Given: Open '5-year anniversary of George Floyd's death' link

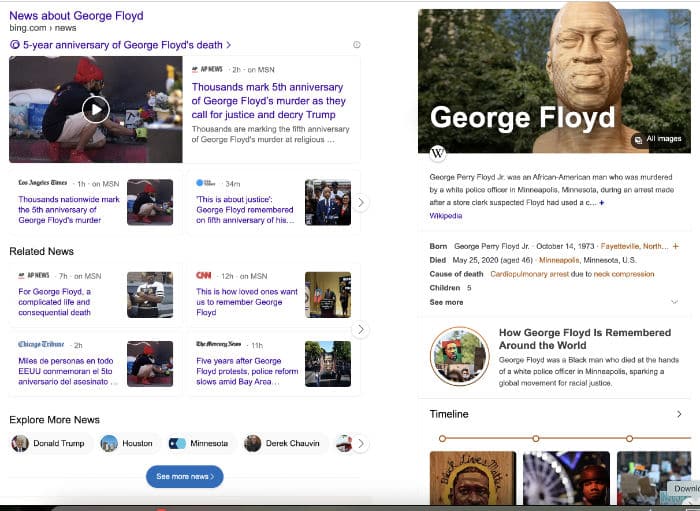Looking at the screenshot, I should [121, 45].
